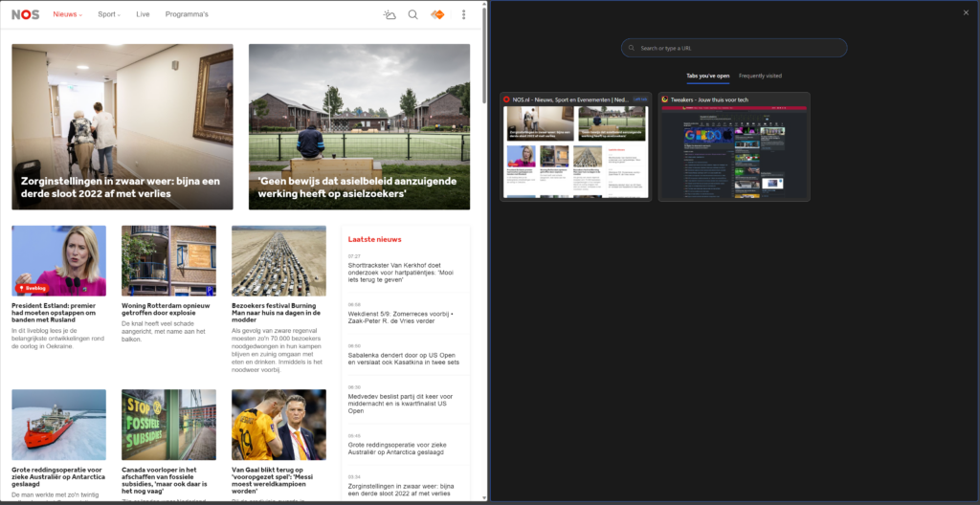Viewport: 980px width, 505px height.
Task: Open article Zorginstellingen in zwaar weer headline
Action: point(121,187)
